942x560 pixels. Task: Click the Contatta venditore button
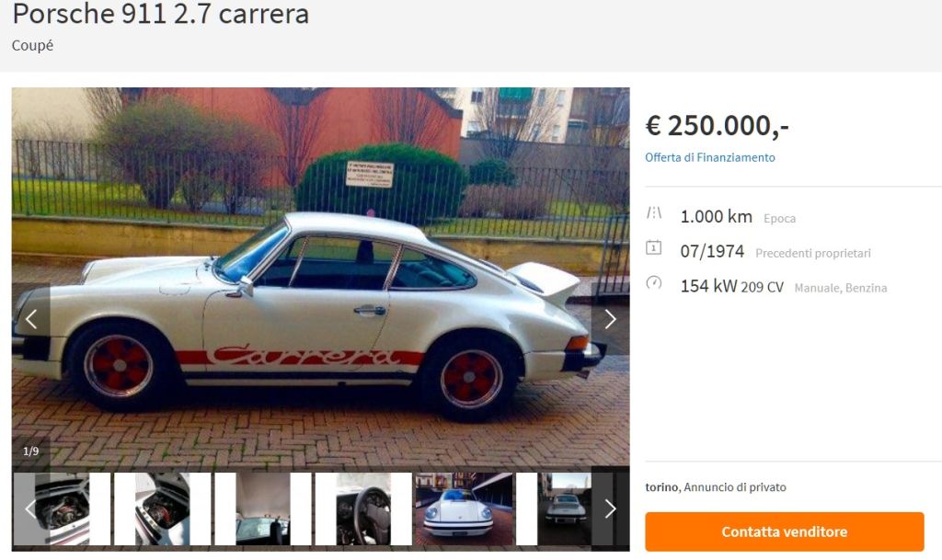pyautogui.click(x=784, y=531)
